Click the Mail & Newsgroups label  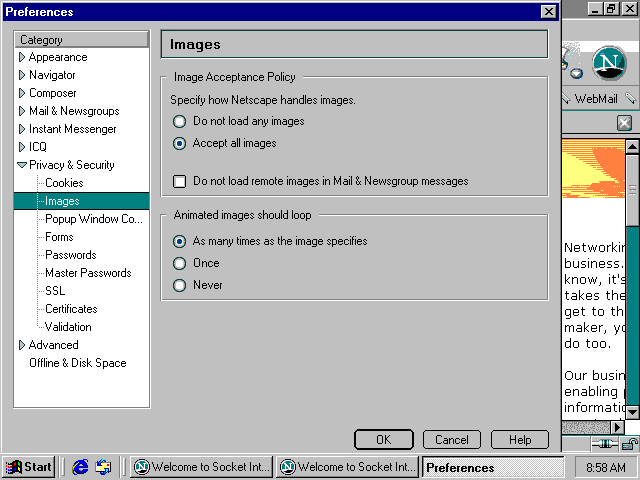(74, 111)
